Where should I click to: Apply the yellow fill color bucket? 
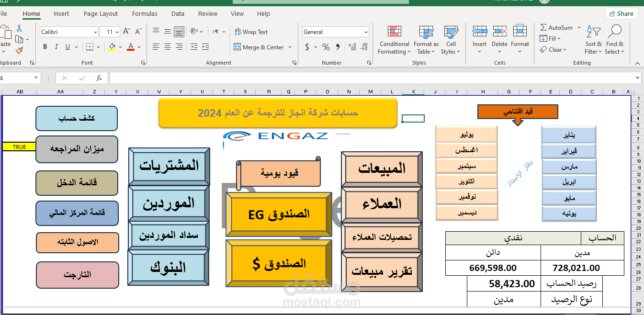coord(112,47)
